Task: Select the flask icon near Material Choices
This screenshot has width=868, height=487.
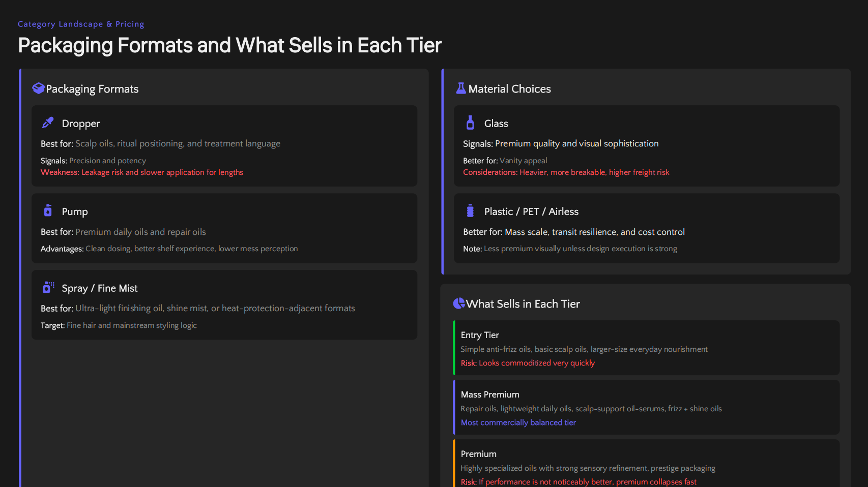Action: point(460,87)
